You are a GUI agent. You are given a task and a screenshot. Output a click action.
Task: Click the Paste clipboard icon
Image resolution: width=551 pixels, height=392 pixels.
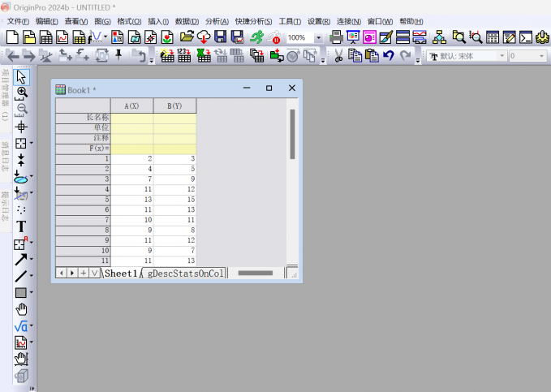click(372, 55)
